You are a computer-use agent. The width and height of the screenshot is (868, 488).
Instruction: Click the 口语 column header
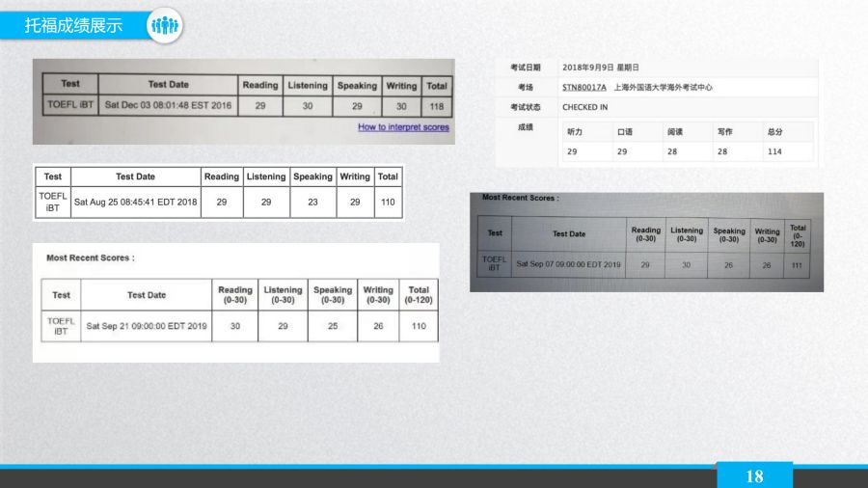click(x=624, y=132)
